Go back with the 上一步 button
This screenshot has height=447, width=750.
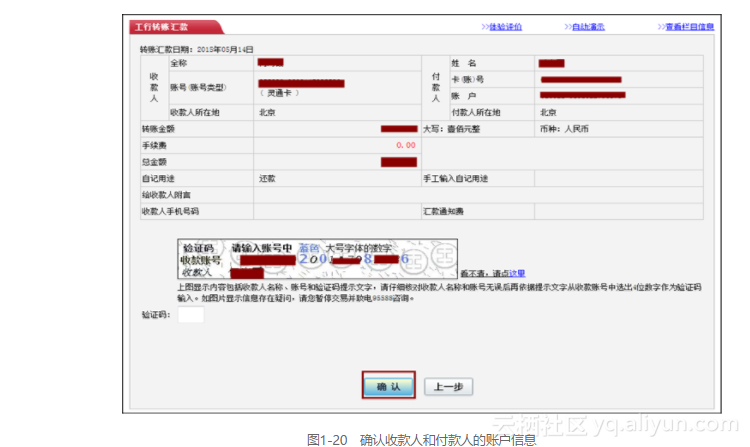[x=448, y=386]
